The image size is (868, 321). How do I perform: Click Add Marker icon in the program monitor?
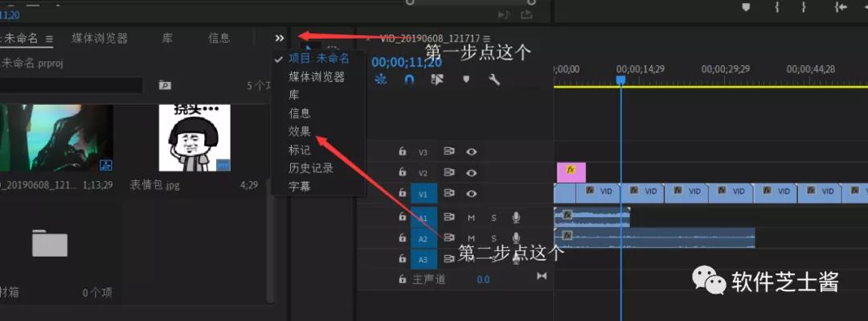coord(746,7)
